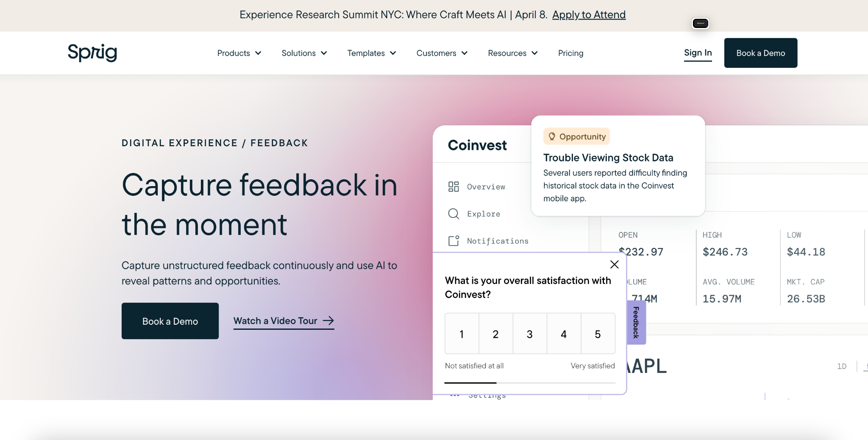Click the Trouble Viewing Stock Data heading
Image resolution: width=868 pixels, height=440 pixels.
coord(608,158)
